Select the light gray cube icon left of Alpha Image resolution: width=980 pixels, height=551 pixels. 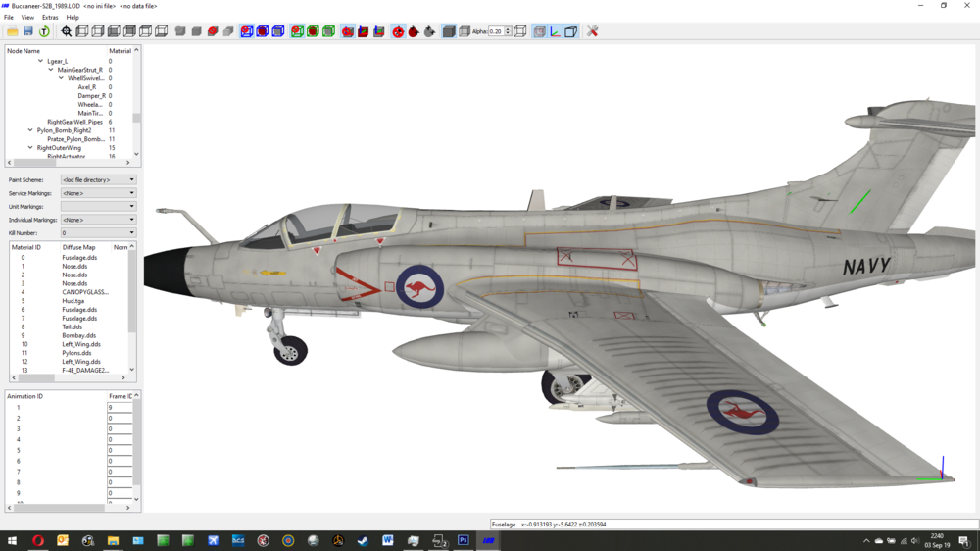tap(465, 31)
